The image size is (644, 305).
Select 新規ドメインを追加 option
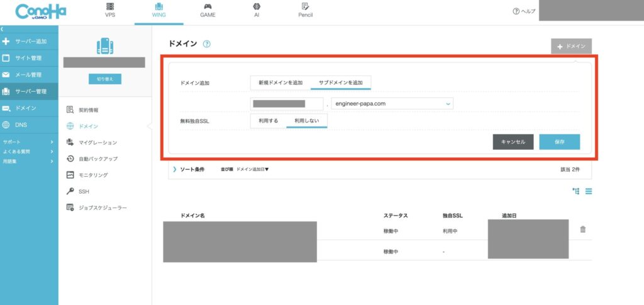280,83
